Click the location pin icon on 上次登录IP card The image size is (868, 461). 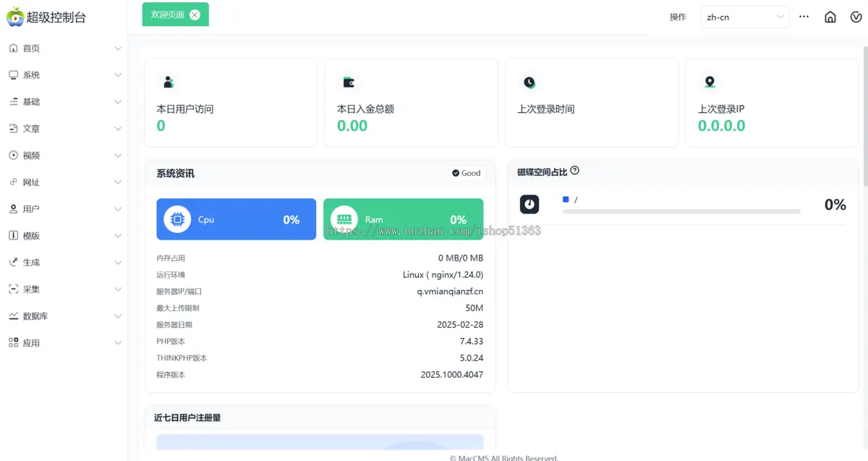pyautogui.click(x=710, y=83)
